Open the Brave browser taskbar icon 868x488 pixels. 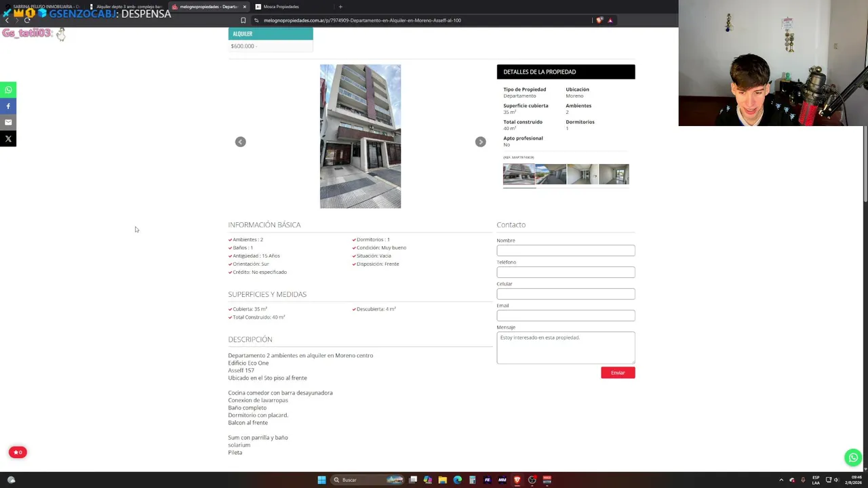(x=517, y=480)
